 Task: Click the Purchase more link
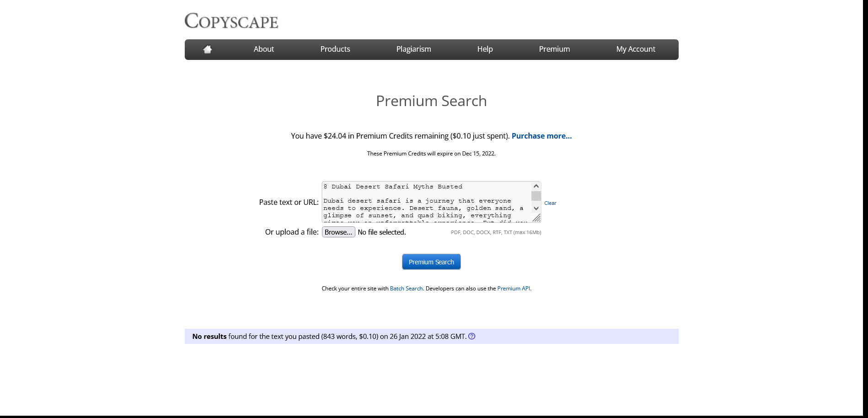click(541, 136)
